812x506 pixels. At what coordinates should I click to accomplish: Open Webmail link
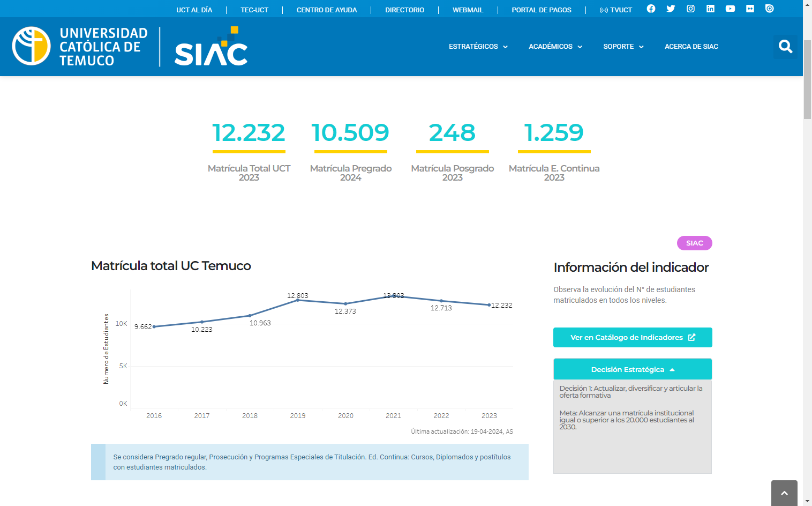[x=468, y=10]
